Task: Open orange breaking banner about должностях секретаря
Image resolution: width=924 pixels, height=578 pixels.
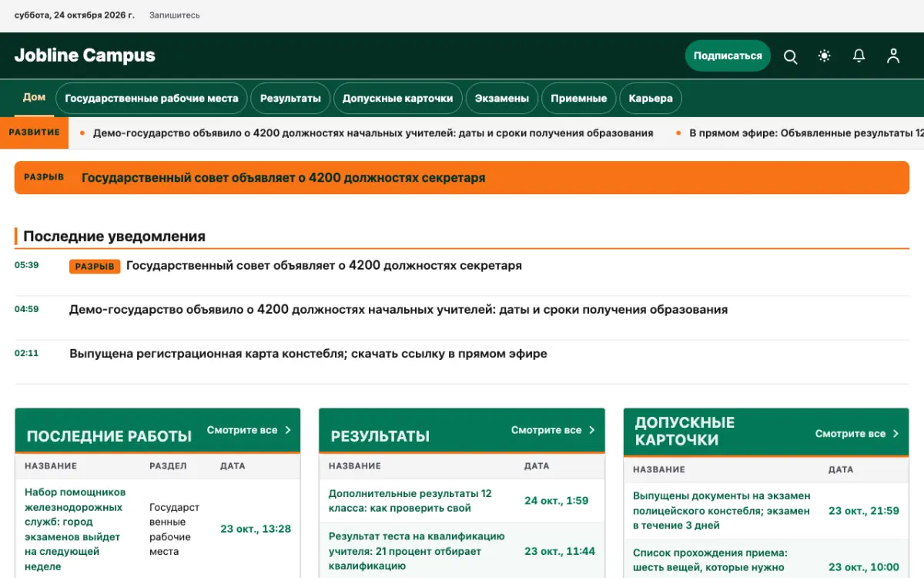Action: (x=462, y=177)
